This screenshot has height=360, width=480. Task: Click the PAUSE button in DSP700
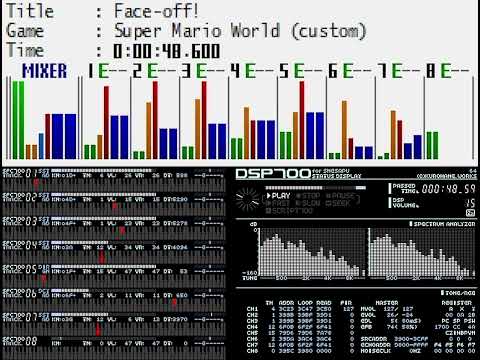pyautogui.click(x=341, y=196)
